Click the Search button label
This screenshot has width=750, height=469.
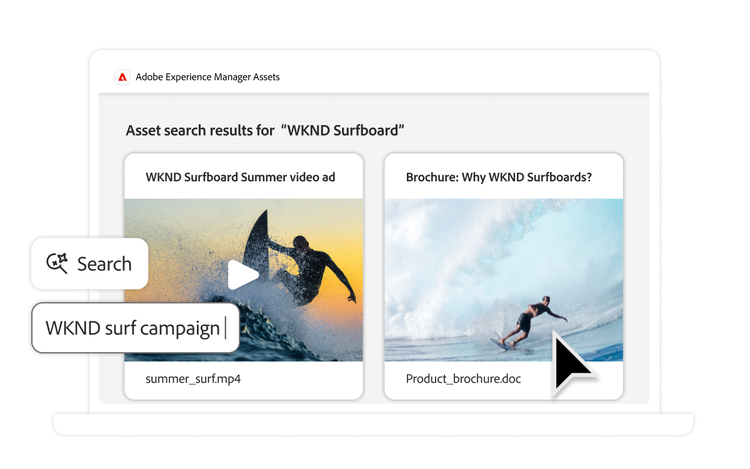coord(104,264)
